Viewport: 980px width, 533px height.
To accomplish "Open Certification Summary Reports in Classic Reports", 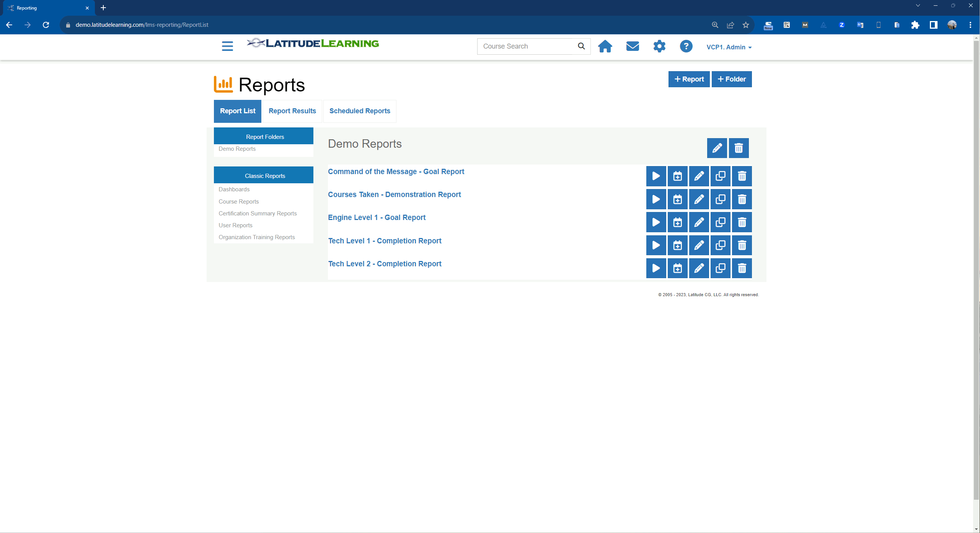I will click(x=258, y=214).
